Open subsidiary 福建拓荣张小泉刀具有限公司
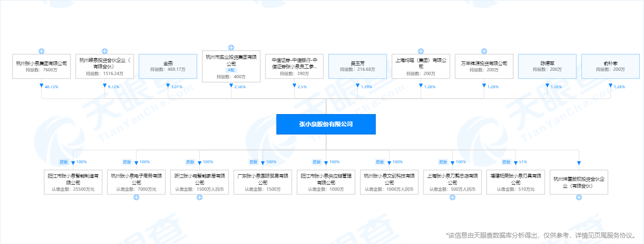The image size is (644, 244). [516, 182]
